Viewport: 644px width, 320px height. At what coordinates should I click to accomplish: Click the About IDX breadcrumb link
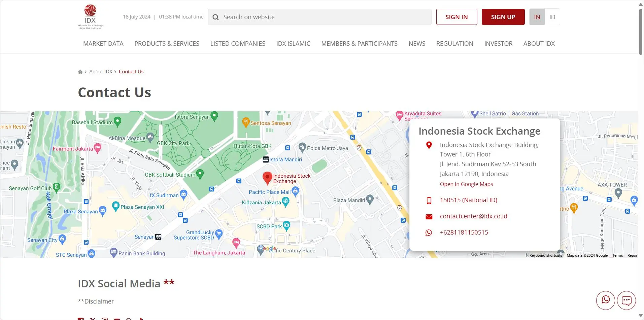[101, 72]
